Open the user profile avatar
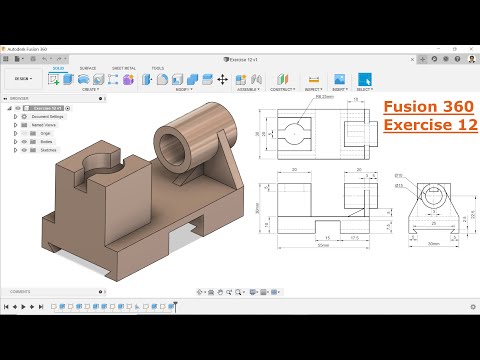The height and width of the screenshot is (360, 480). click(x=472, y=59)
